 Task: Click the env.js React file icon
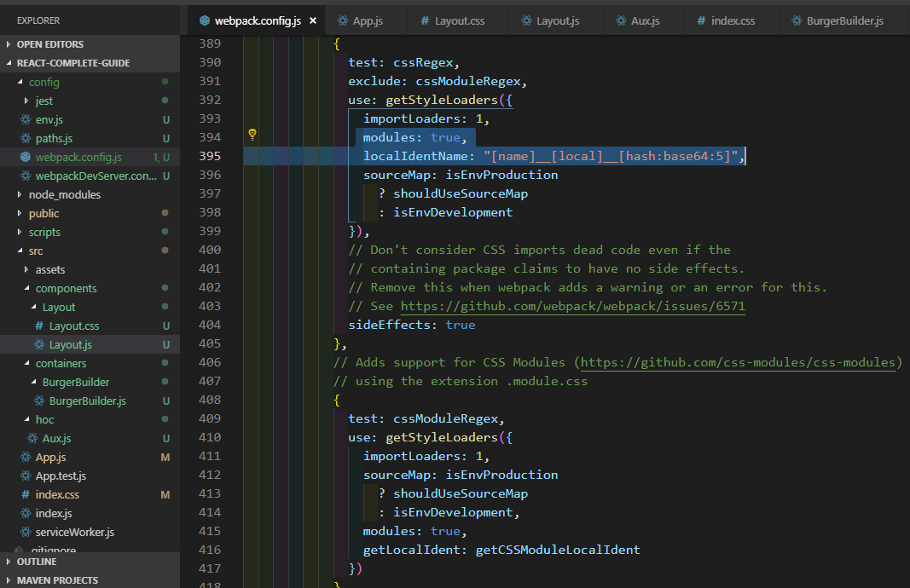(26, 119)
